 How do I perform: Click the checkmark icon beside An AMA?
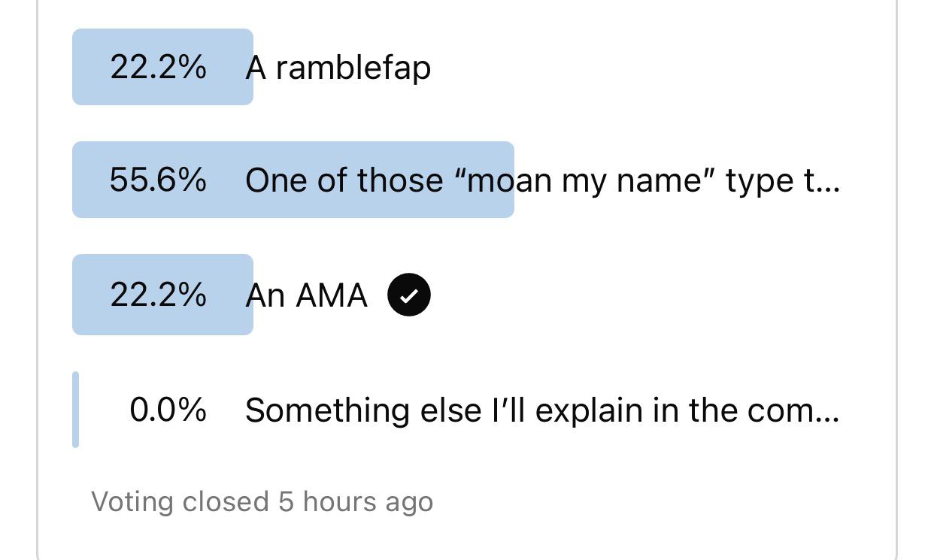tap(409, 295)
